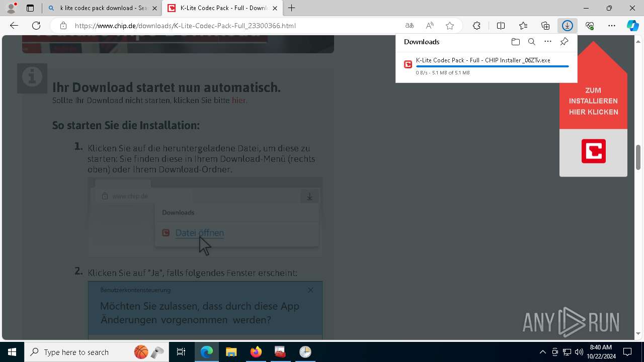The height and width of the screenshot is (362, 644).
Task: Open the Windows Start menu
Action: 12,352
